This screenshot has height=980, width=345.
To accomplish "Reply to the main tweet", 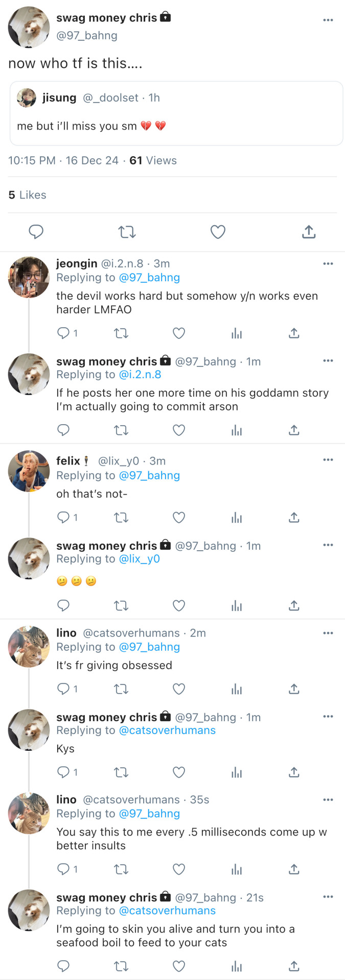I will tap(36, 232).
